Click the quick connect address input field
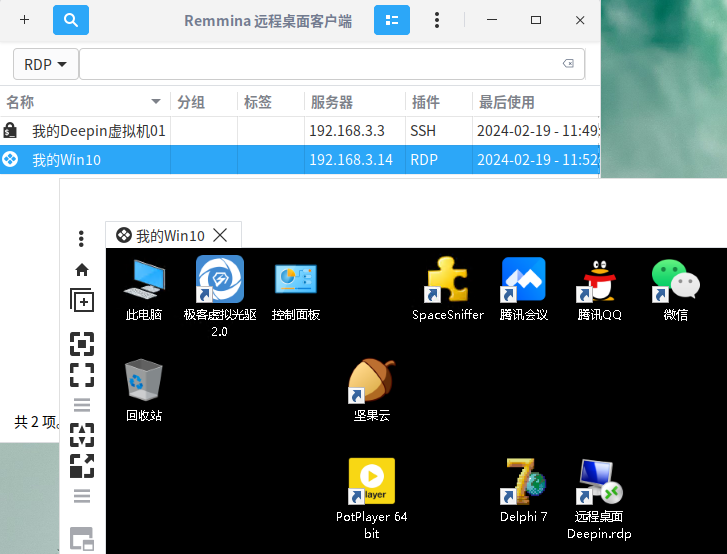The height and width of the screenshot is (554, 727). pyautogui.click(x=332, y=64)
